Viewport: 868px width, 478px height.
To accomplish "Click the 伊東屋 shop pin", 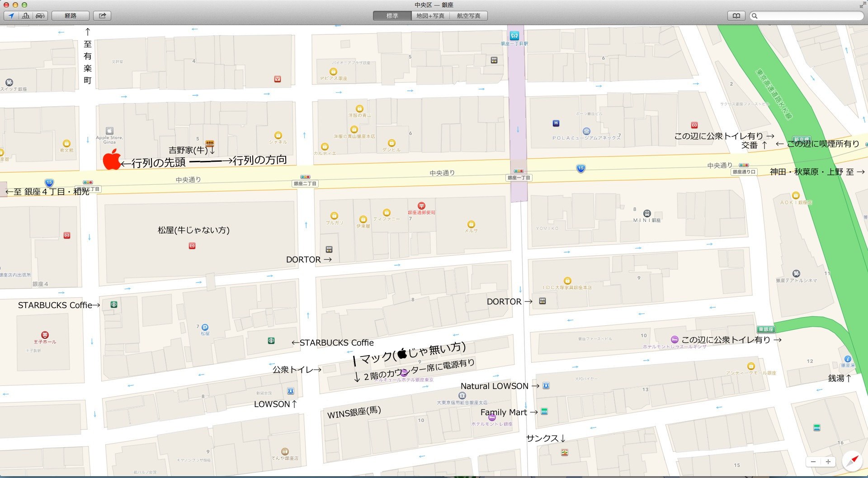I will (363, 219).
